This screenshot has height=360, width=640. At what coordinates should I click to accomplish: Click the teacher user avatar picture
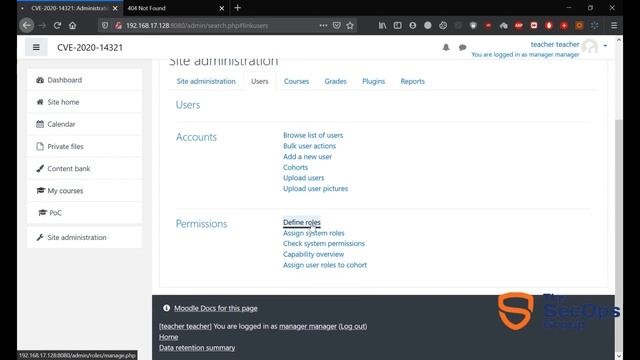tap(590, 46)
